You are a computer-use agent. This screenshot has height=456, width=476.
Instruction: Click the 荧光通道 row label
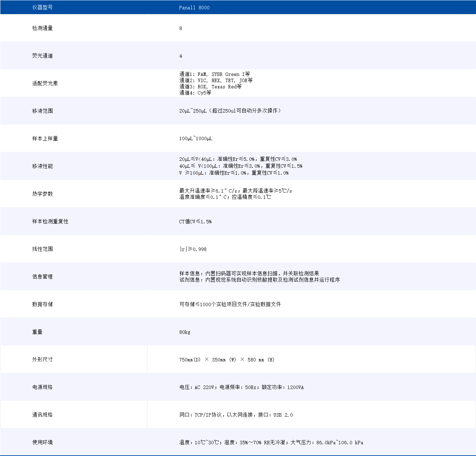point(42,56)
